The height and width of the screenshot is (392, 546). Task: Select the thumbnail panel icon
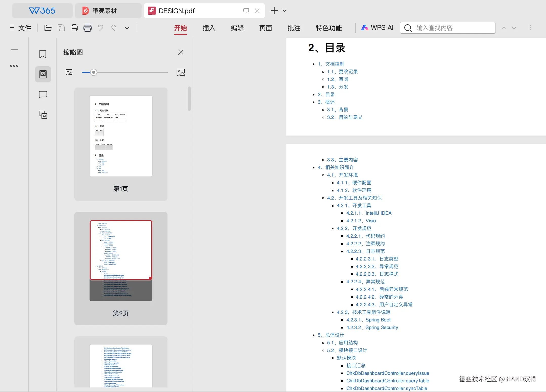click(43, 74)
